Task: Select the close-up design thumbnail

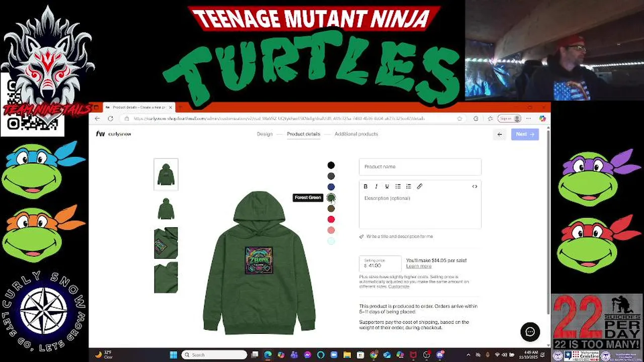Action: (166, 243)
